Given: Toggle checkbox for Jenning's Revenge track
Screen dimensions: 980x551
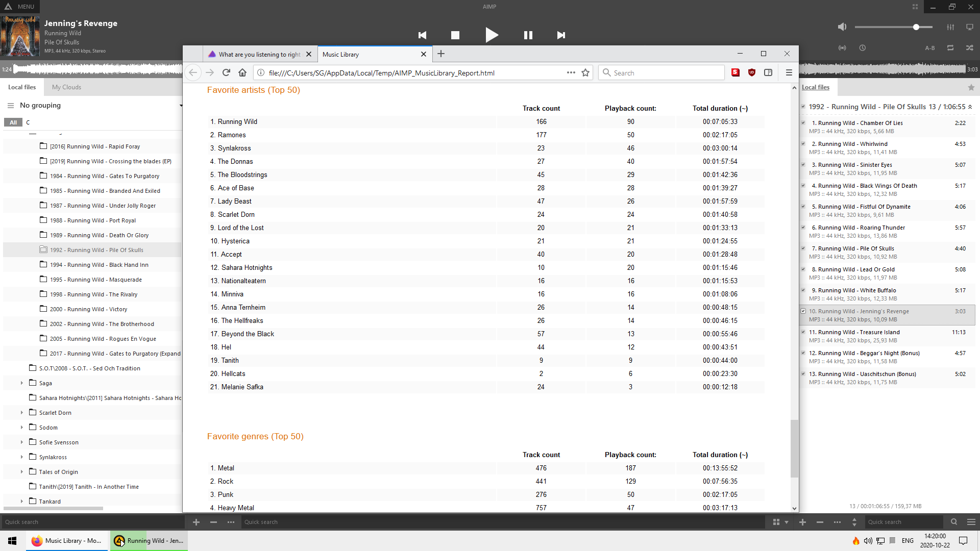Looking at the screenshot, I should 803,311.
